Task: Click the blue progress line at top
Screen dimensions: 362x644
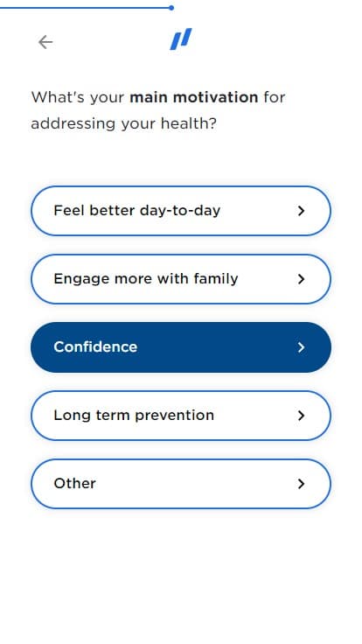Action: (84, 7)
